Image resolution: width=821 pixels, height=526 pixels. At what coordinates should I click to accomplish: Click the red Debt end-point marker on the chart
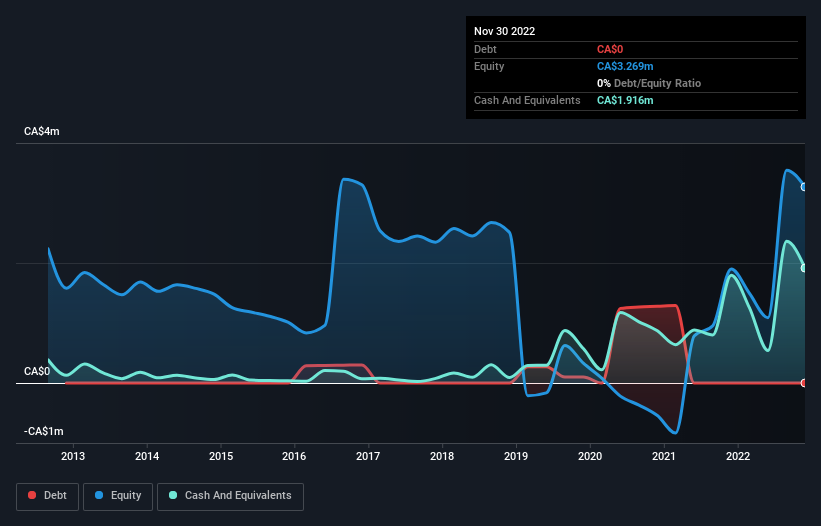click(x=804, y=383)
